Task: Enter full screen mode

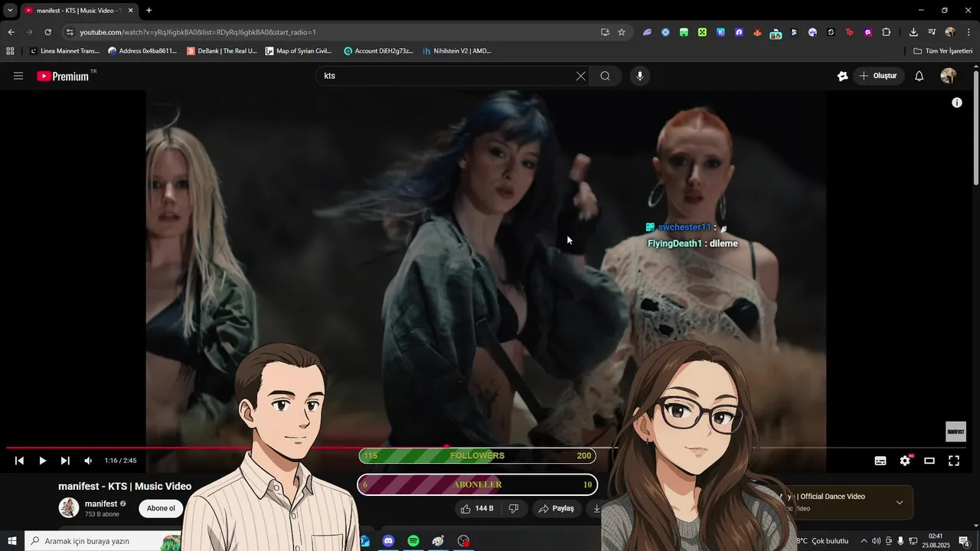Action: tap(954, 461)
